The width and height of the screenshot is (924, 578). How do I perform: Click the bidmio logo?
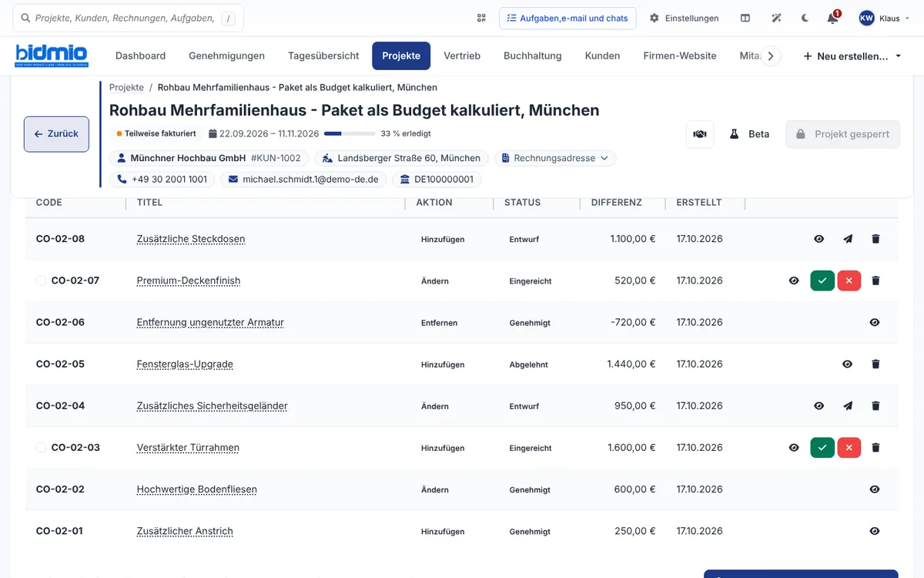[52, 55]
